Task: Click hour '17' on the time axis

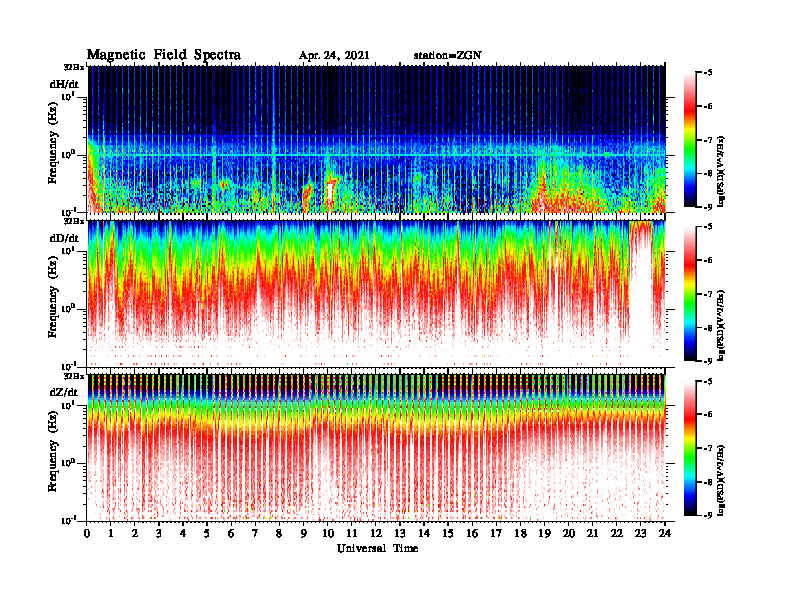Action: coord(497,534)
